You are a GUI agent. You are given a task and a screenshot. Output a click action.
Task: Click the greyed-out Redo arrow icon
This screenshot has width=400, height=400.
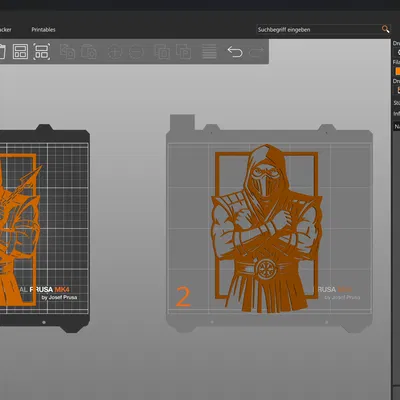256,52
